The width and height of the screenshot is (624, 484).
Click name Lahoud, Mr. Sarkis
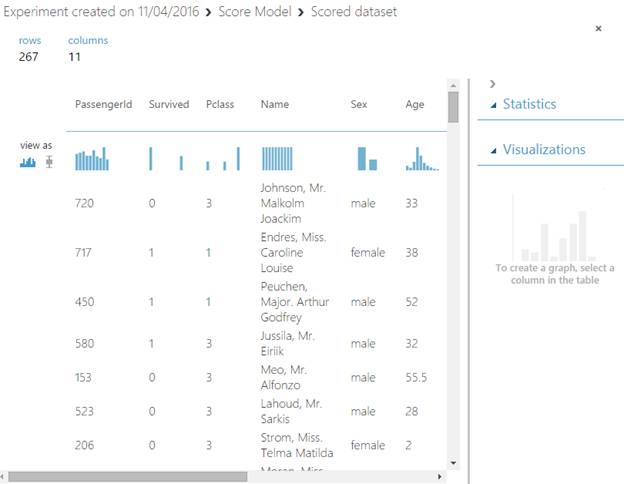(291, 411)
